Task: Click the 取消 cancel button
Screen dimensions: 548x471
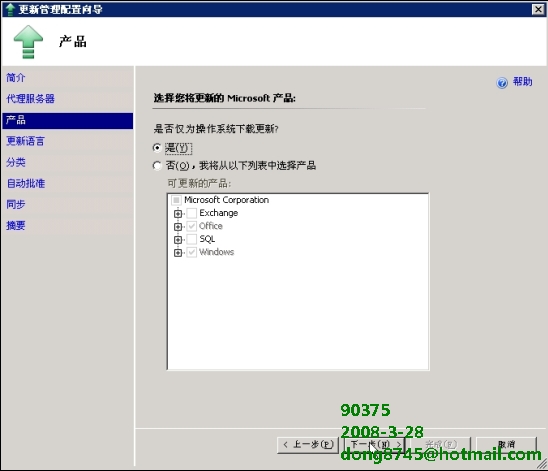Action: click(506, 445)
